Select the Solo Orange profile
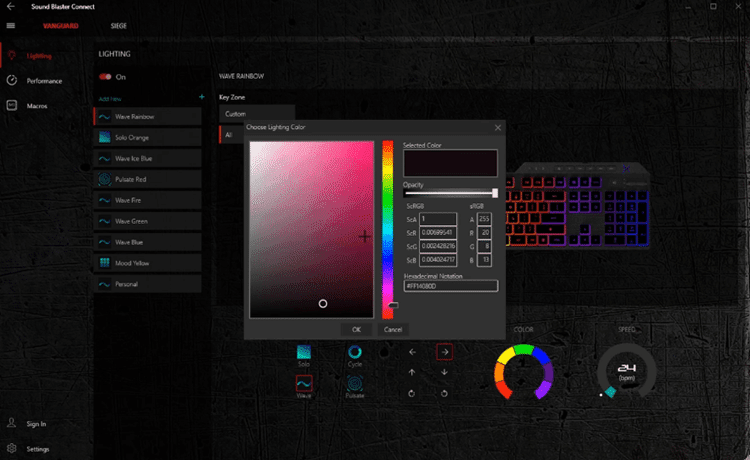750x460 pixels. (x=148, y=138)
